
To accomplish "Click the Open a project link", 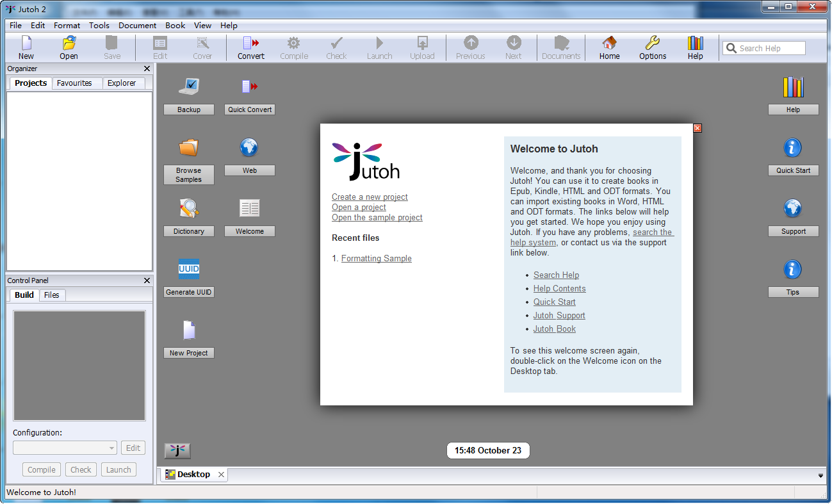I will (359, 207).
